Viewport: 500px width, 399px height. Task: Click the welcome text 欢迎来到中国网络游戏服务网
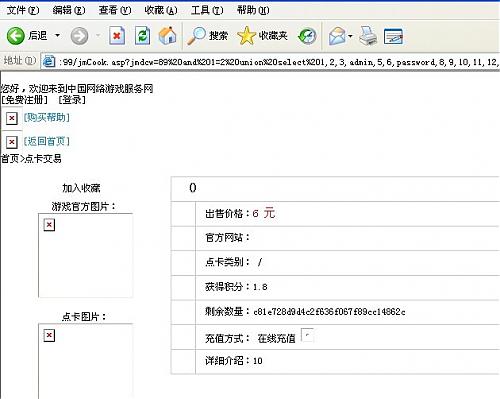coord(91,89)
